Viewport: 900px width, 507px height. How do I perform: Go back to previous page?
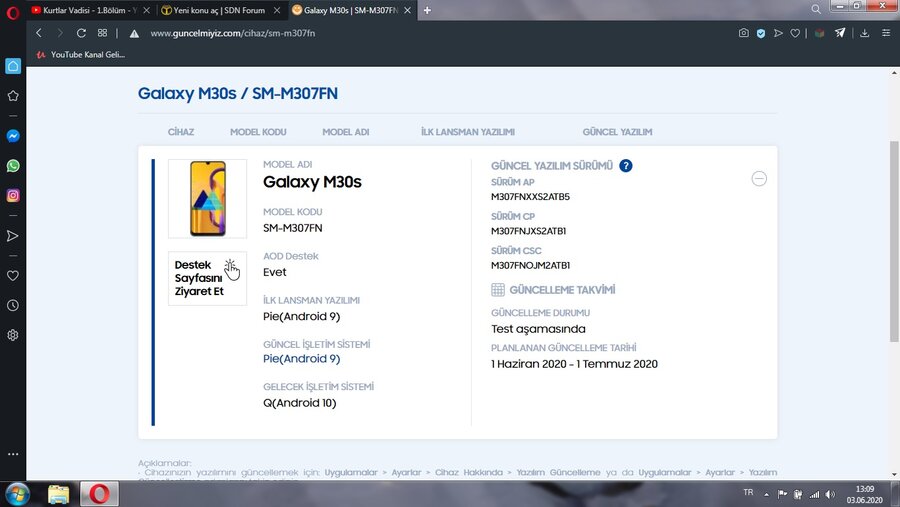click(38, 33)
